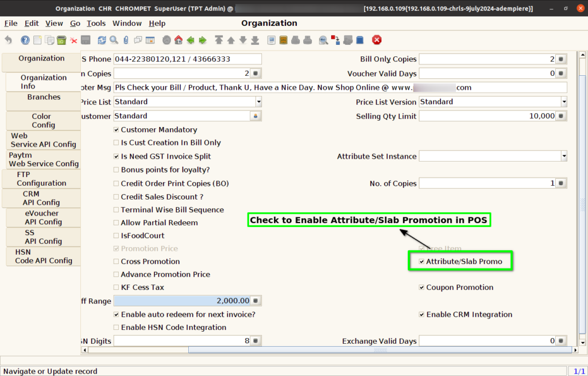588x376 pixels.
Task: Open the Edit menu
Action: click(x=32, y=24)
